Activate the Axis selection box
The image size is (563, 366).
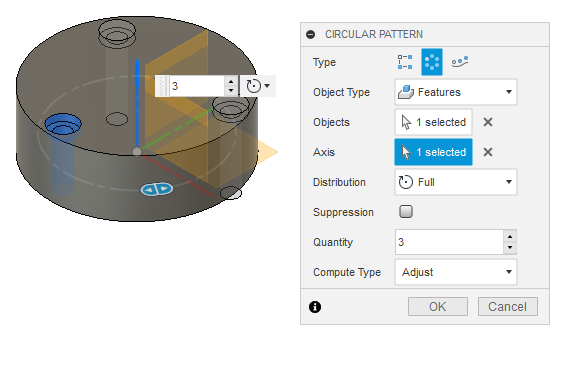point(433,152)
